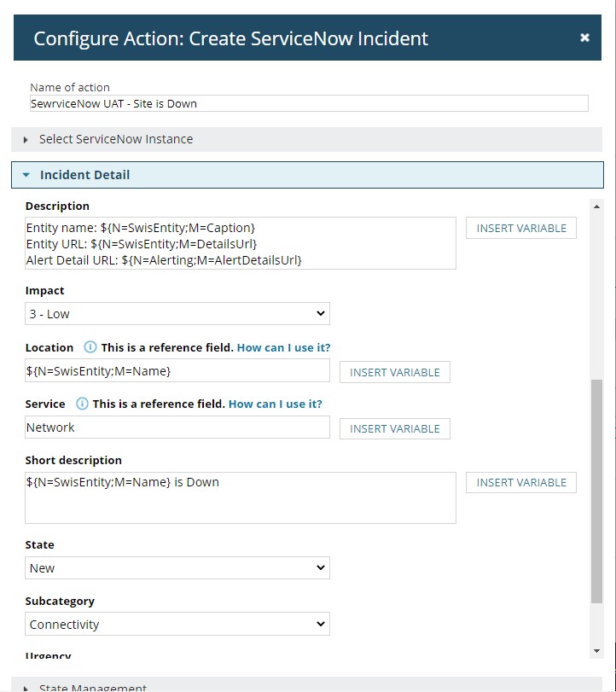The width and height of the screenshot is (616, 692).
Task: Click the info icon next to Service
Action: 82,404
